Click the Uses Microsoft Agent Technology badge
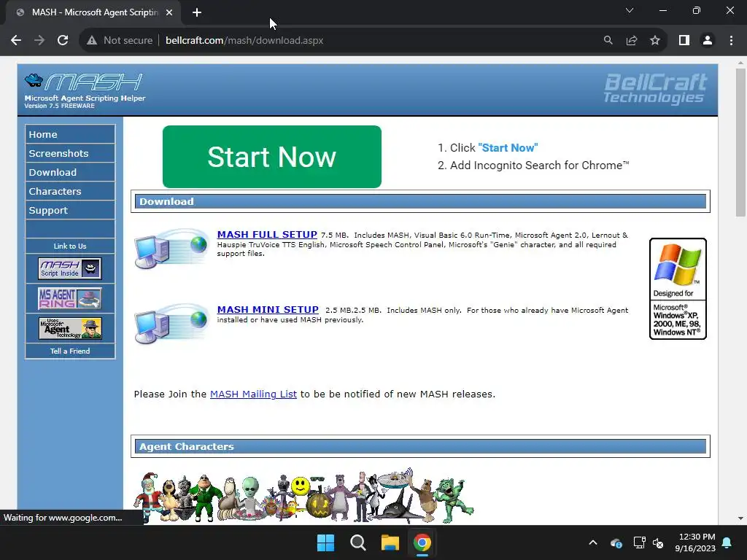747x560 pixels. (x=70, y=329)
